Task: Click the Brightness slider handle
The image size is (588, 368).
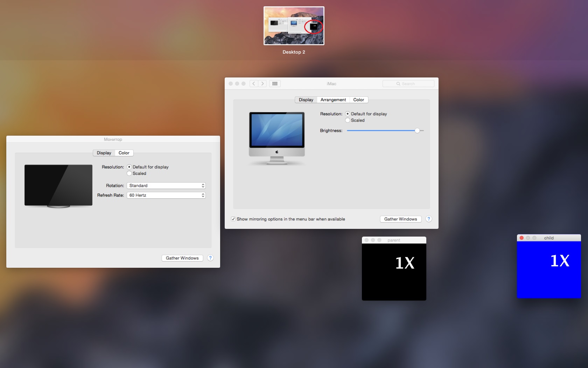Action: pyautogui.click(x=417, y=131)
